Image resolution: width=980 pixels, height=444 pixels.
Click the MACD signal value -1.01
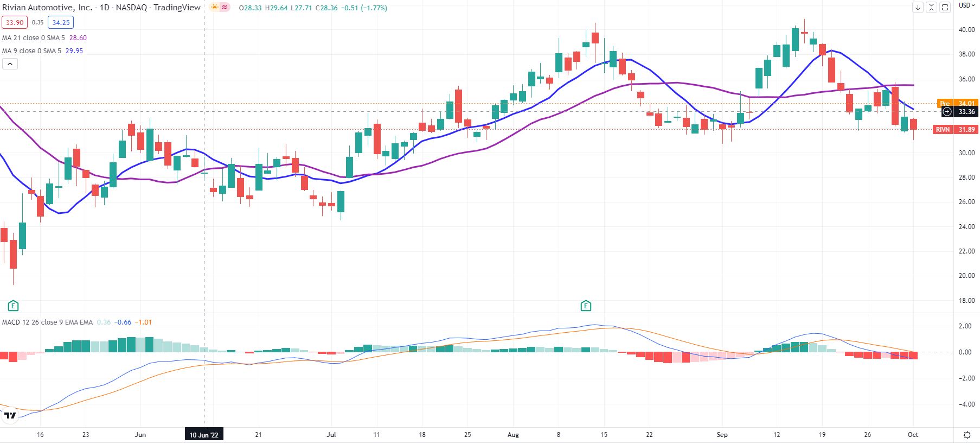(143, 322)
